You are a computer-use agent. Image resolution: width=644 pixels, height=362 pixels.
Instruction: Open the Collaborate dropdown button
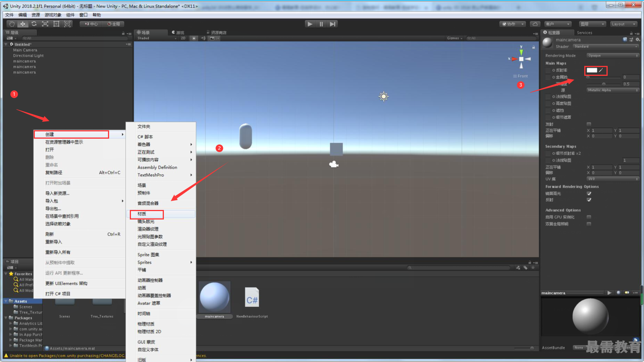(513, 24)
